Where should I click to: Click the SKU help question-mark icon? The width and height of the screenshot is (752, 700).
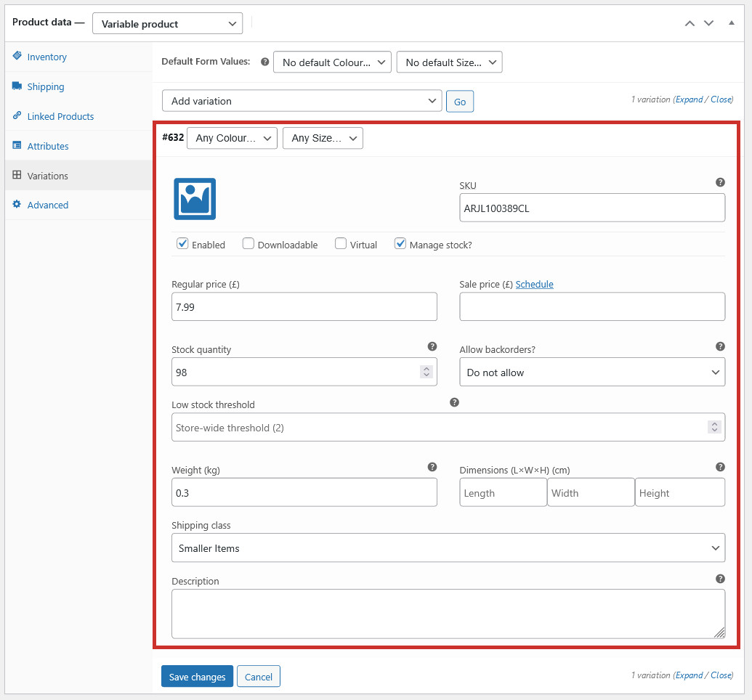click(x=720, y=182)
